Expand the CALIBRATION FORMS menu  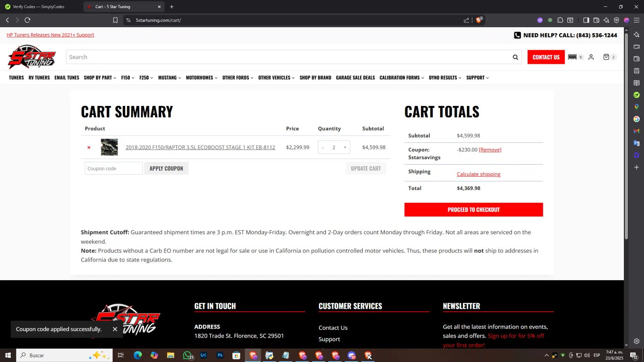pos(402,78)
